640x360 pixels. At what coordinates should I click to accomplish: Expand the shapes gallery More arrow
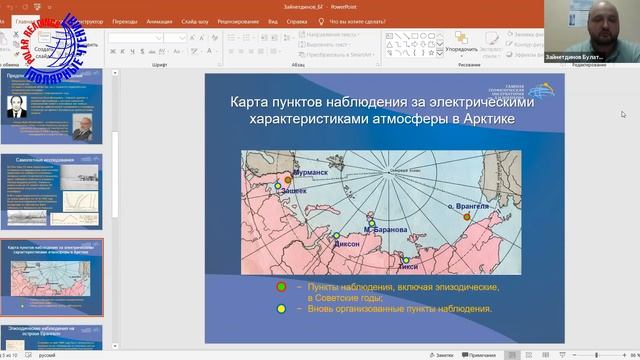pyautogui.click(x=440, y=53)
